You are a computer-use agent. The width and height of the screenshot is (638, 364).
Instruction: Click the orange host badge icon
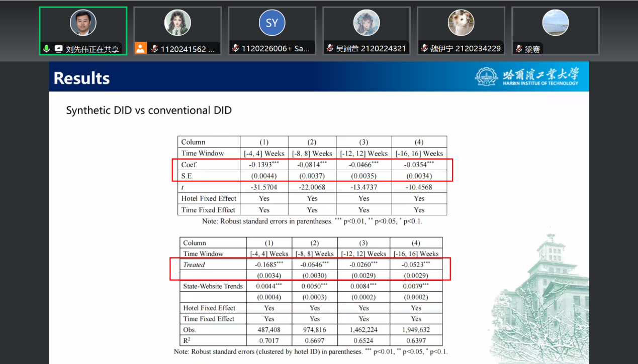coord(141,49)
